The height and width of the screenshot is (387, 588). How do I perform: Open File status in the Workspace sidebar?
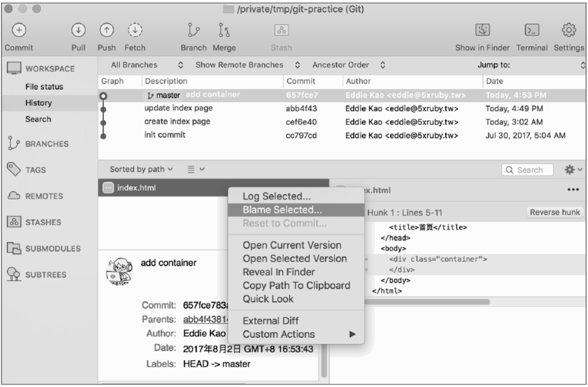[44, 87]
